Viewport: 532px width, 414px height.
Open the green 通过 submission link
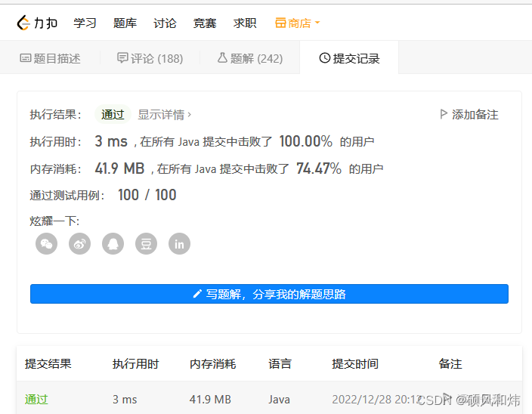[36, 400]
